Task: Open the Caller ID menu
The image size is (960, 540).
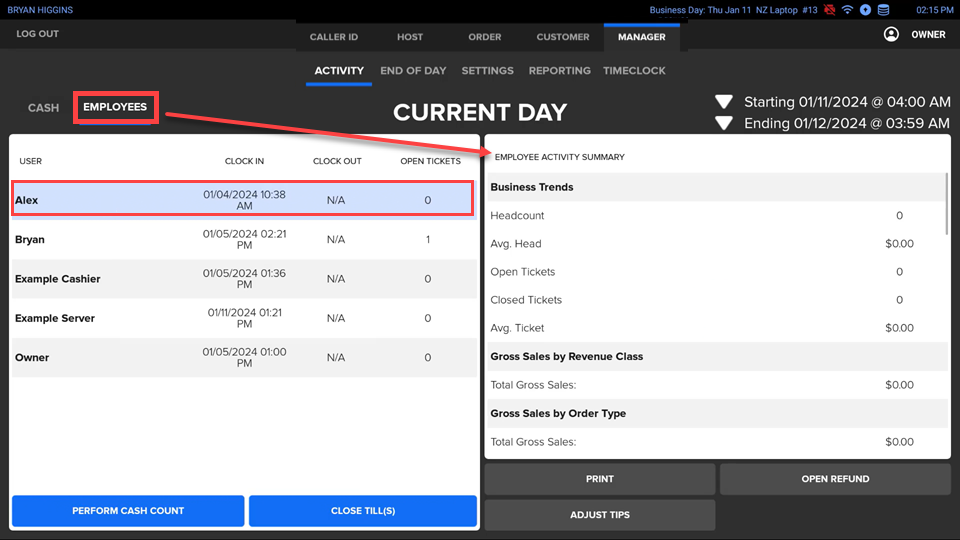Action: coord(333,37)
